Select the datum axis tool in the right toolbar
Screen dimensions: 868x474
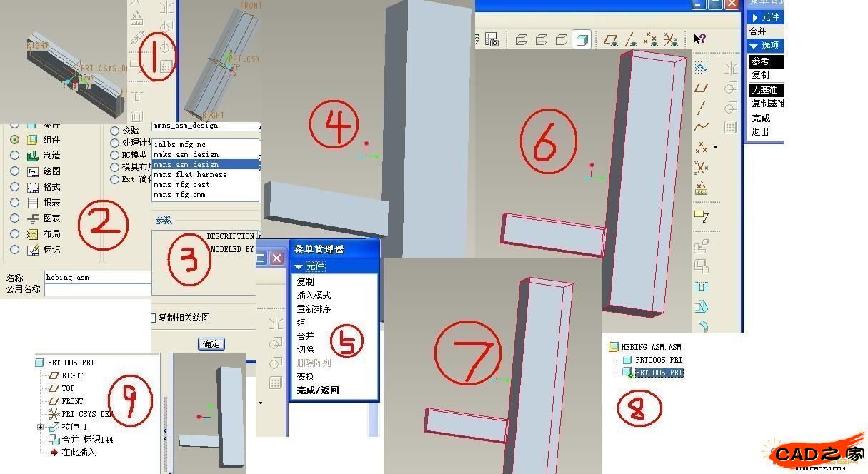point(702,108)
